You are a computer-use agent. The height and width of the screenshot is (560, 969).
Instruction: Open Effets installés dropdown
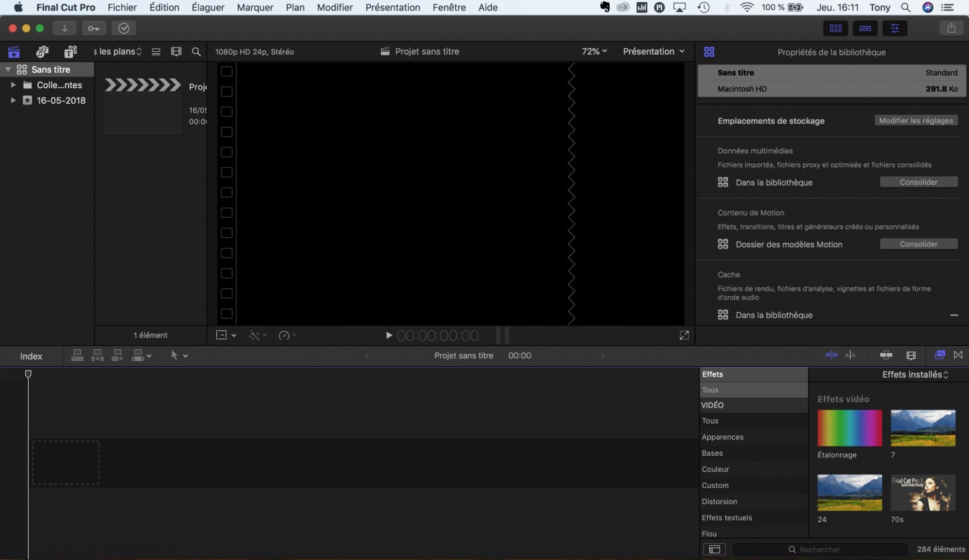click(x=915, y=374)
